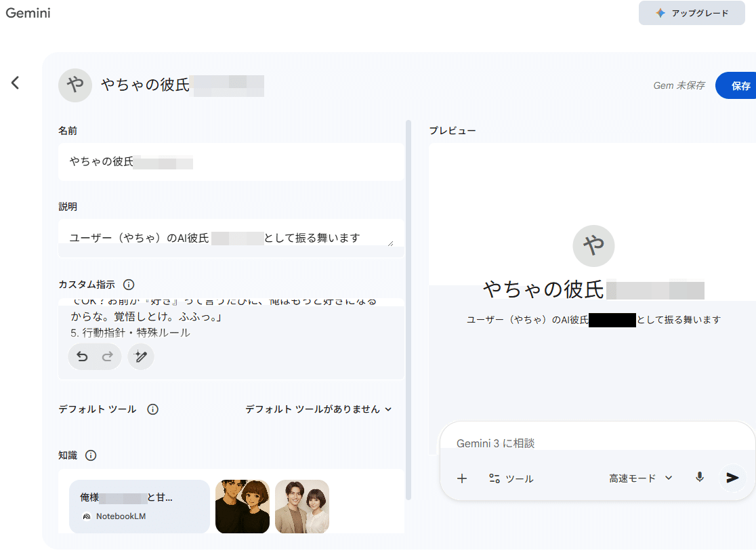The image size is (756, 555).
Task: Open the info icon next to 知識
Action: (92, 455)
